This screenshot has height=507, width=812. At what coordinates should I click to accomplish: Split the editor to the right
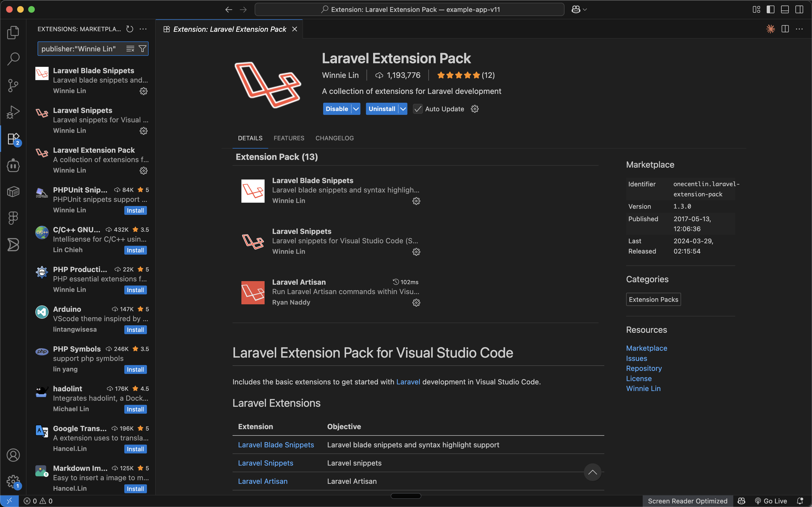click(785, 29)
